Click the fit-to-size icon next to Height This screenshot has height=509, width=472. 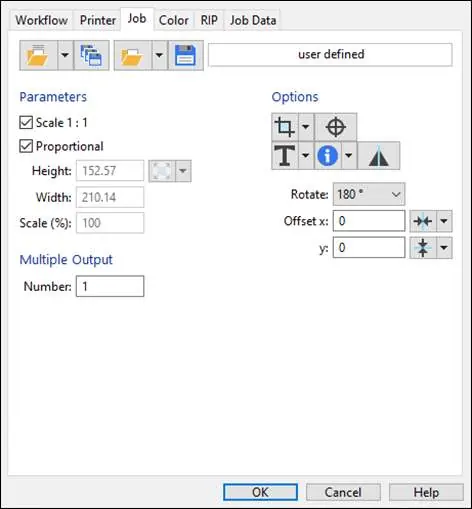(162, 171)
